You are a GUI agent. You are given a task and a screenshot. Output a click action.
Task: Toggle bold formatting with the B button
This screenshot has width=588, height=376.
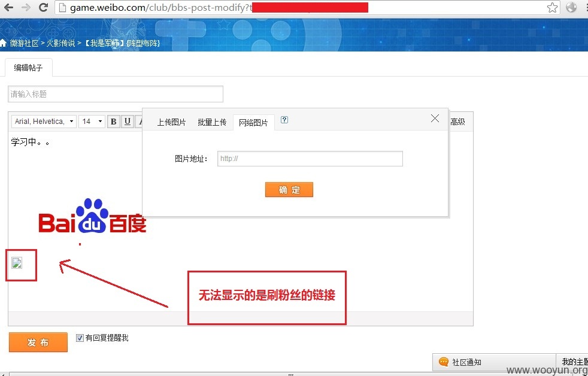[x=113, y=122]
